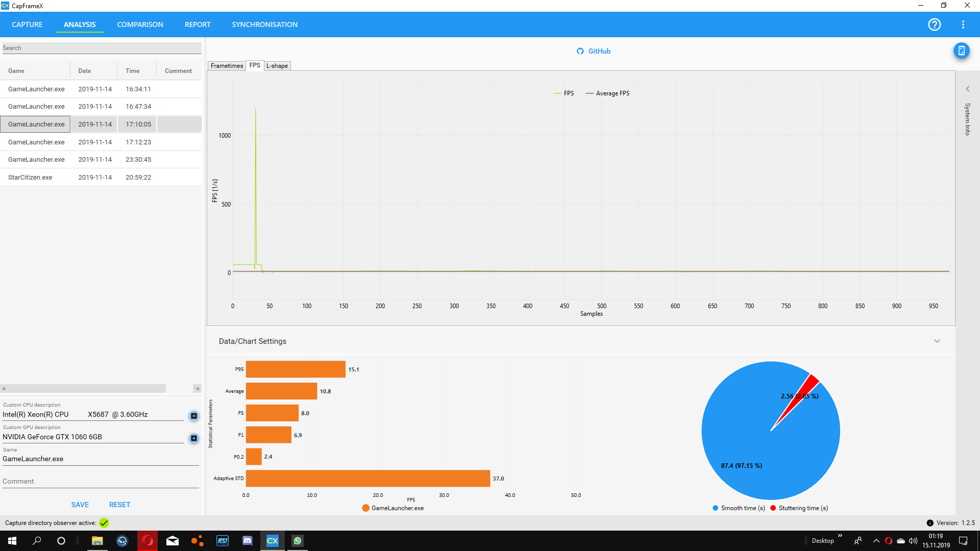Reset record details using RESET

click(119, 504)
